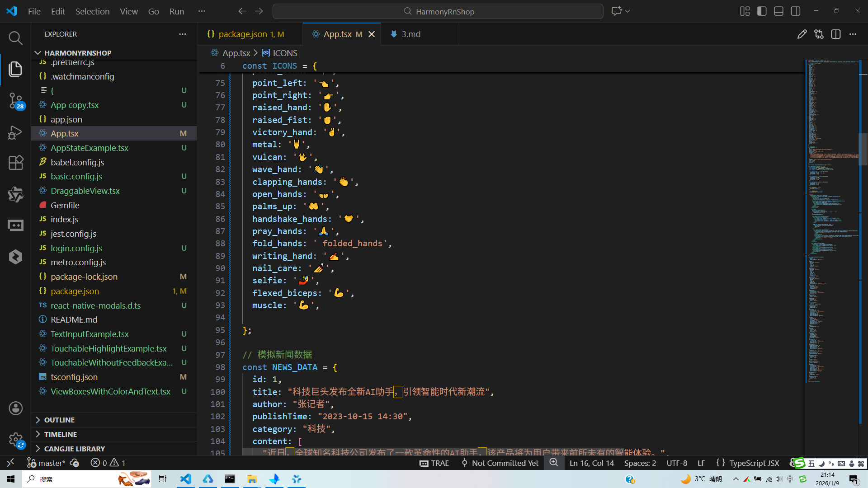Image resolution: width=868 pixels, height=488 pixels.
Task: Click the split editor right icon
Action: click(835, 34)
